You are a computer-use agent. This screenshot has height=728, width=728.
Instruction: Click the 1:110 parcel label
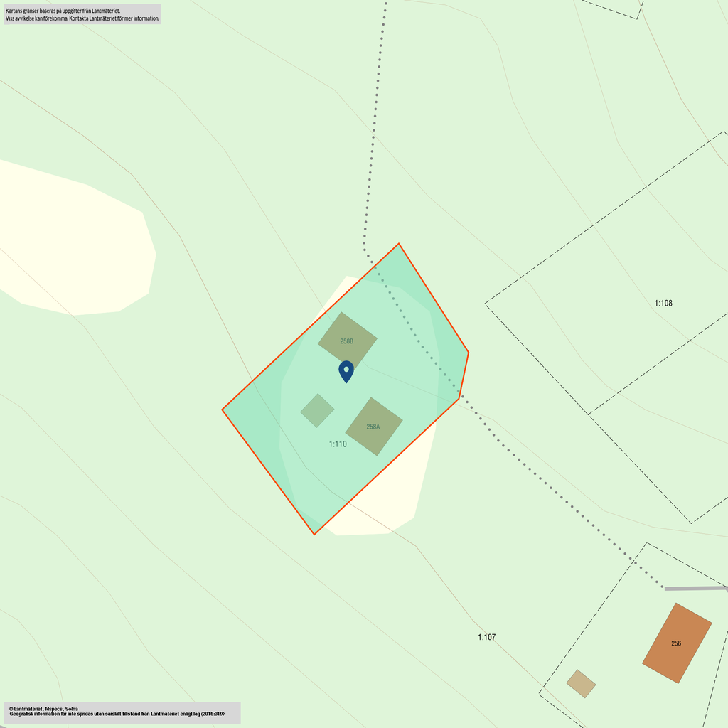pyautogui.click(x=338, y=444)
